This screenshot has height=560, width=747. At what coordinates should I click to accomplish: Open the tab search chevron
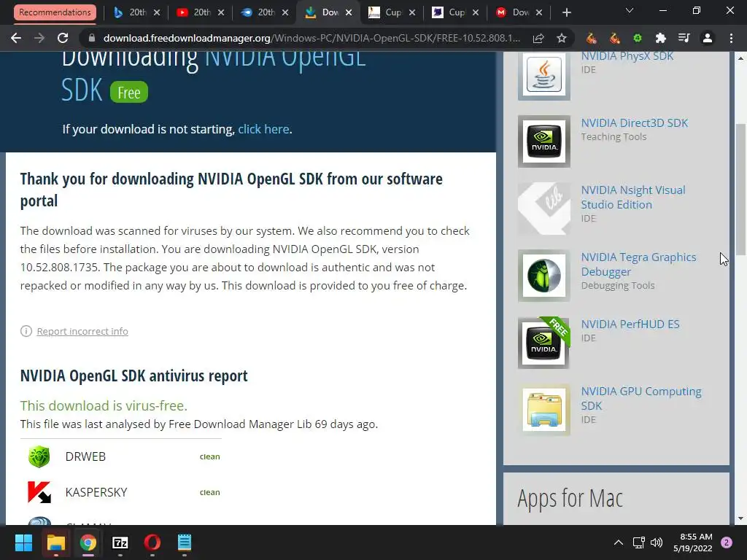point(630,10)
